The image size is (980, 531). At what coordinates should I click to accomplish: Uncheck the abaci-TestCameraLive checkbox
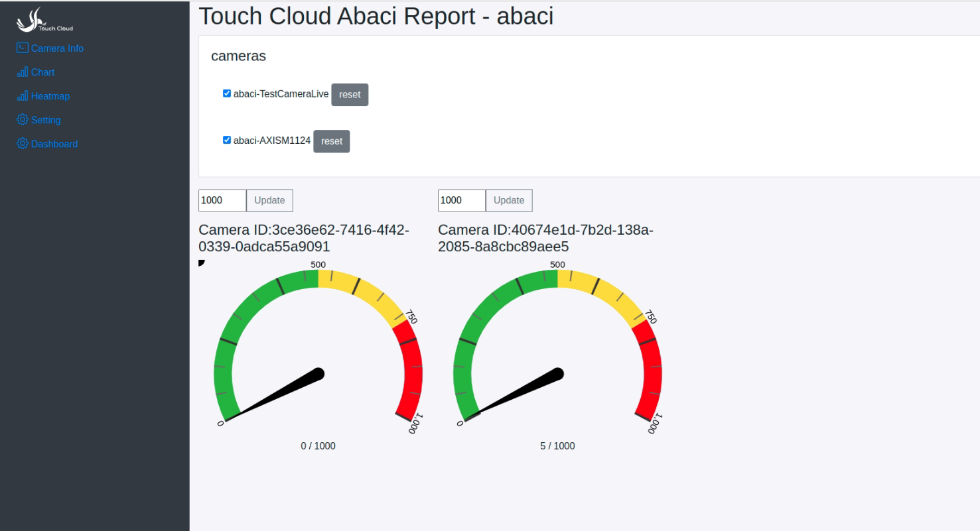click(227, 93)
